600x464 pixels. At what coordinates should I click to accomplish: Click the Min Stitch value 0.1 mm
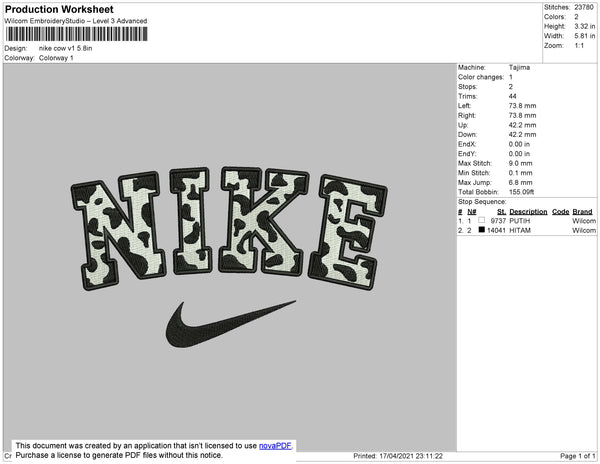click(520, 173)
